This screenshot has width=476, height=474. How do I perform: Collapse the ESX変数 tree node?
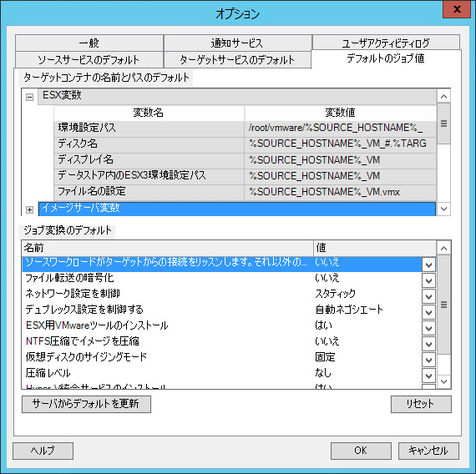point(29,98)
